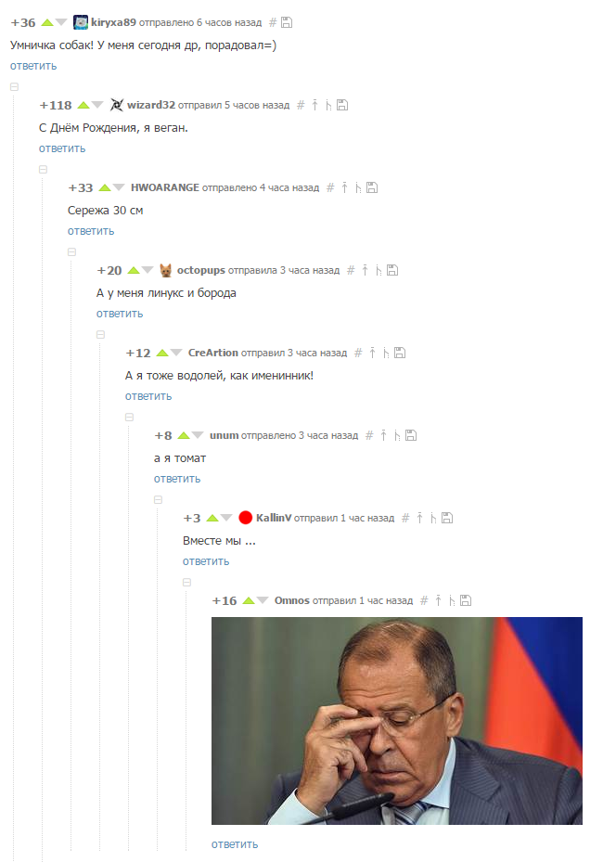The height and width of the screenshot is (862, 616).
Task: Open KallinV's red circle avatar
Action: tap(245, 518)
